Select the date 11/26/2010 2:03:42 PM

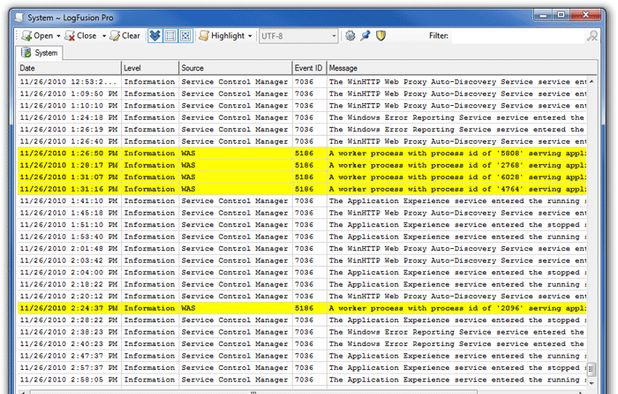[x=69, y=260]
